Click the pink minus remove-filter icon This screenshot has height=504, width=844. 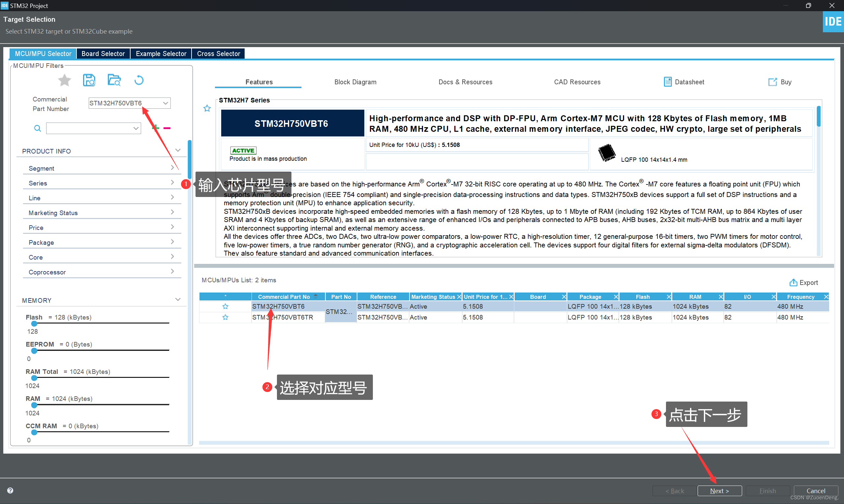(x=167, y=128)
